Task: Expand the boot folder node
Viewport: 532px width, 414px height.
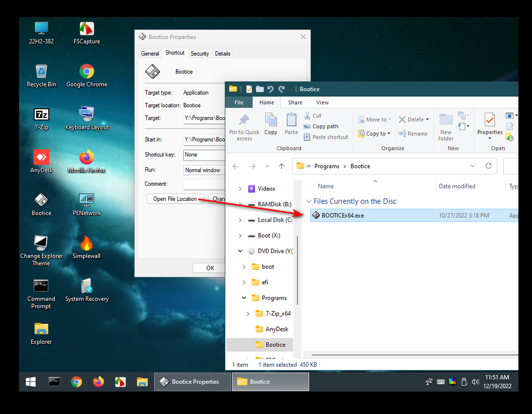Action: click(x=244, y=267)
